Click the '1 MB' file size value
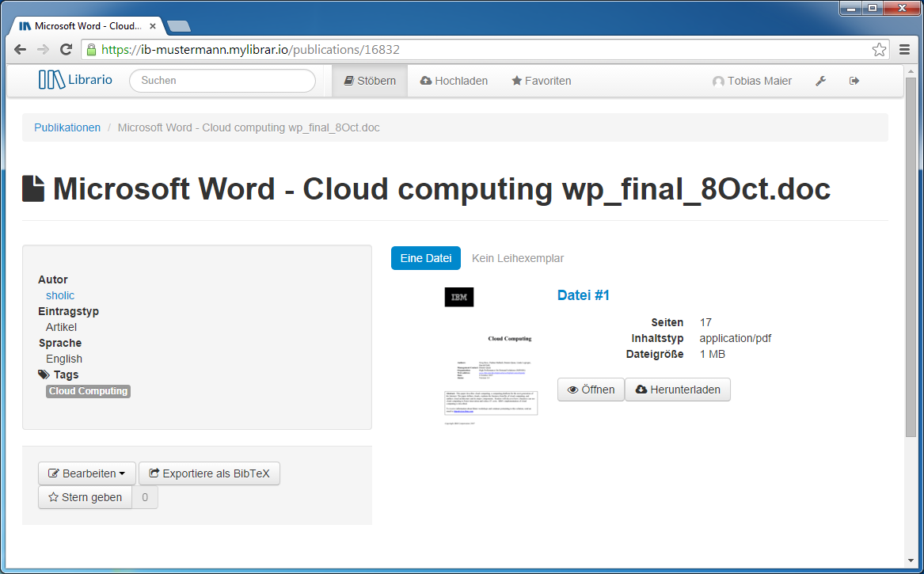Viewport: 924px width, 574px height. tap(713, 354)
